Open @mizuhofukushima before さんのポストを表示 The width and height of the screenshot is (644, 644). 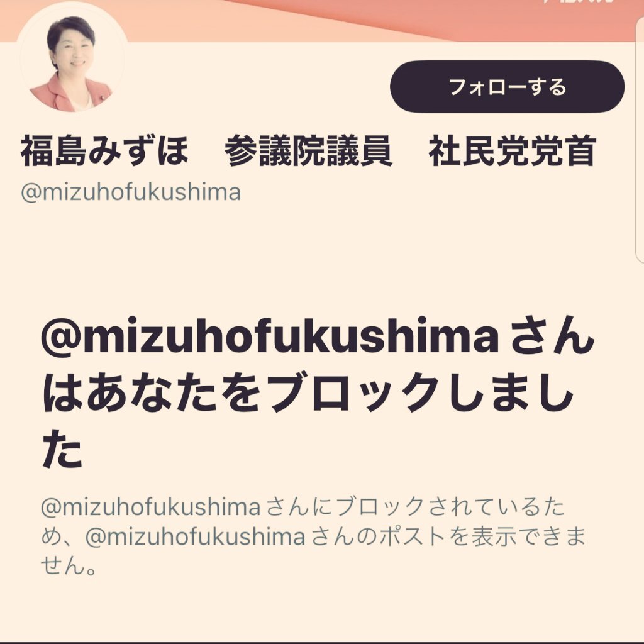[x=196, y=537]
